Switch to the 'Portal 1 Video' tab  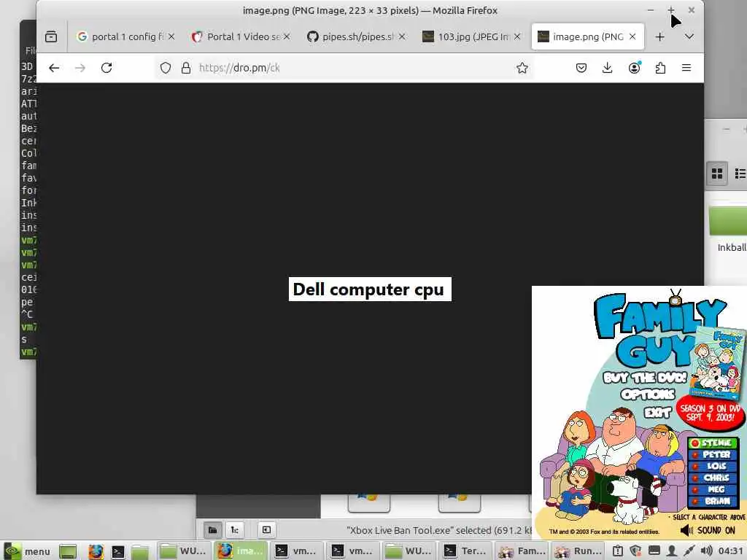click(x=236, y=36)
